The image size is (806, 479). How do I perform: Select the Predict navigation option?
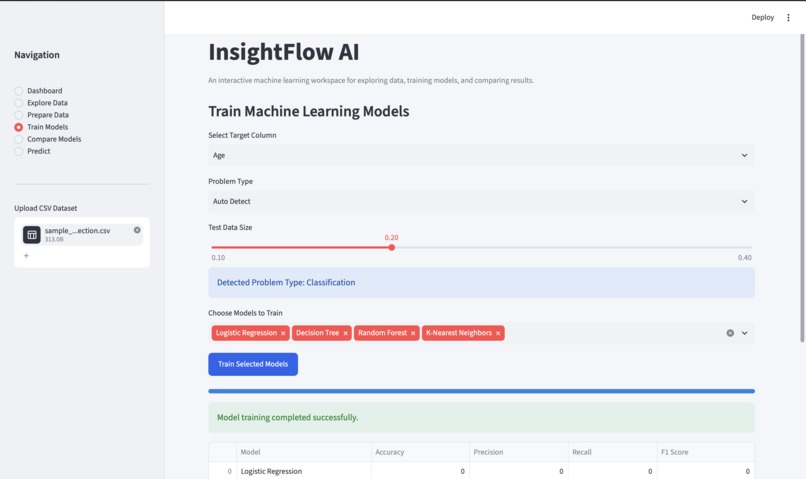(x=32, y=151)
